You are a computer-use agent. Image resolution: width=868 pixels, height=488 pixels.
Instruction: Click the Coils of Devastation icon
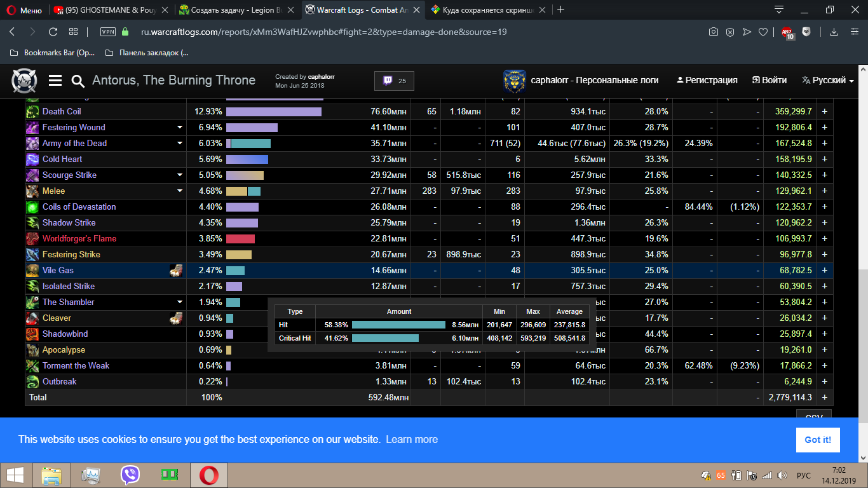[x=32, y=207]
